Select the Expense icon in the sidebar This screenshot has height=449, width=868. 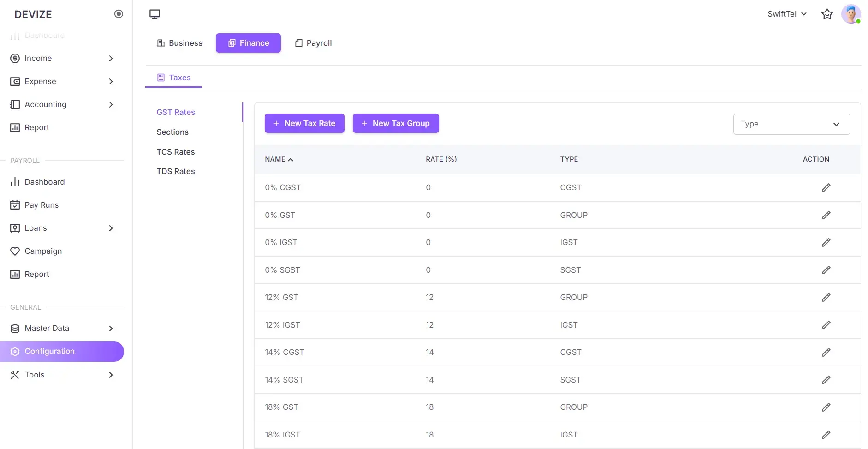pyautogui.click(x=15, y=81)
